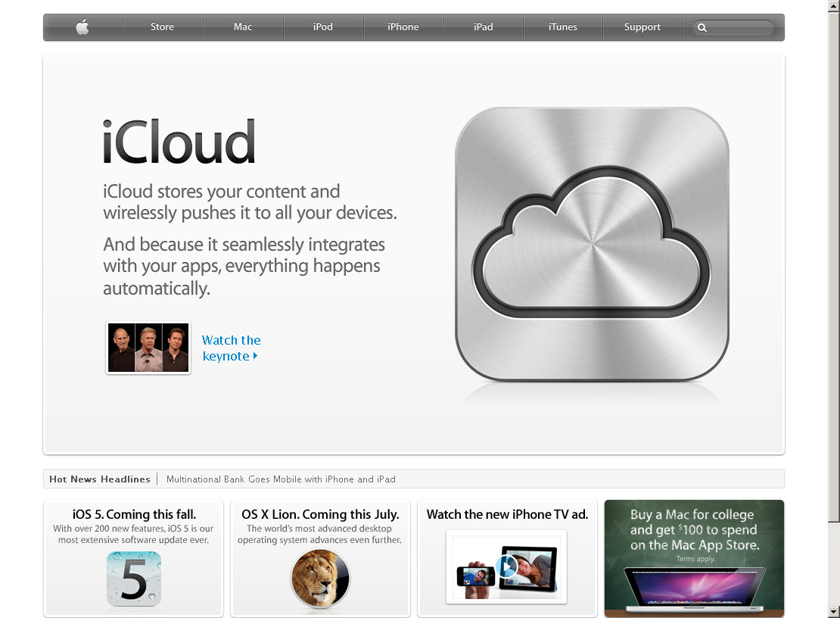Click the iOS 5 icon
This screenshot has width=840, height=618.
click(x=134, y=578)
